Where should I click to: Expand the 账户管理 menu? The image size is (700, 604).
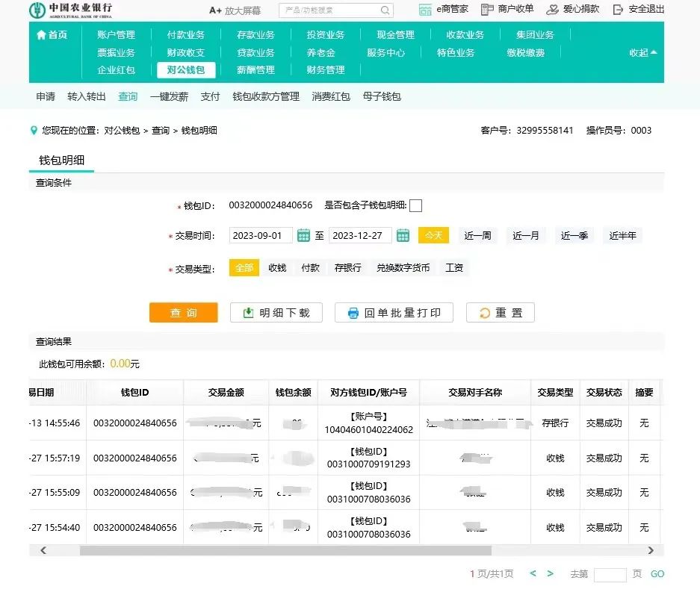click(116, 35)
